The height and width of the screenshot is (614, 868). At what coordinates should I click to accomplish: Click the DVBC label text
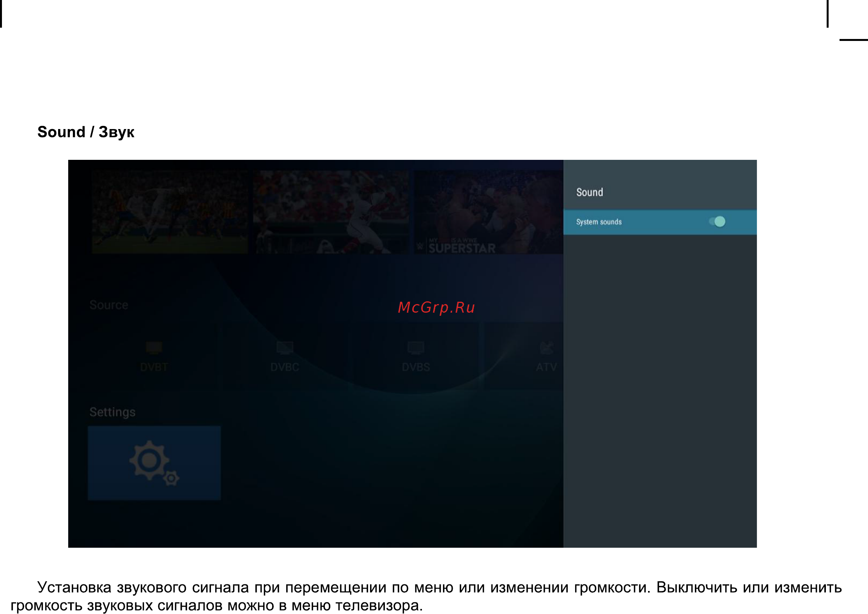coord(285,367)
